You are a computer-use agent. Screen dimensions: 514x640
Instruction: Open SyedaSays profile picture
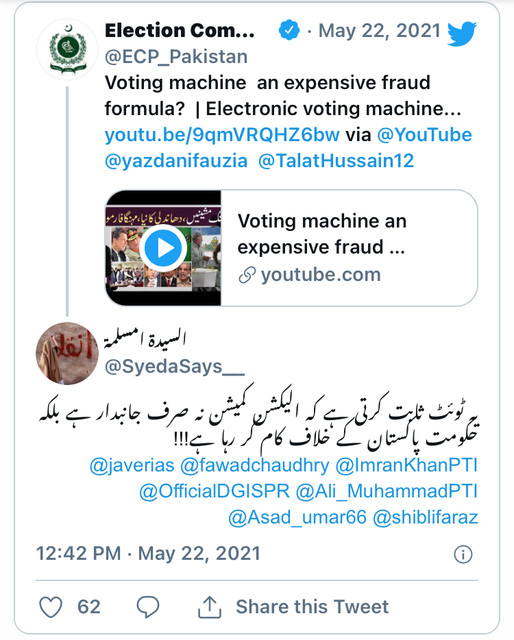67,353
